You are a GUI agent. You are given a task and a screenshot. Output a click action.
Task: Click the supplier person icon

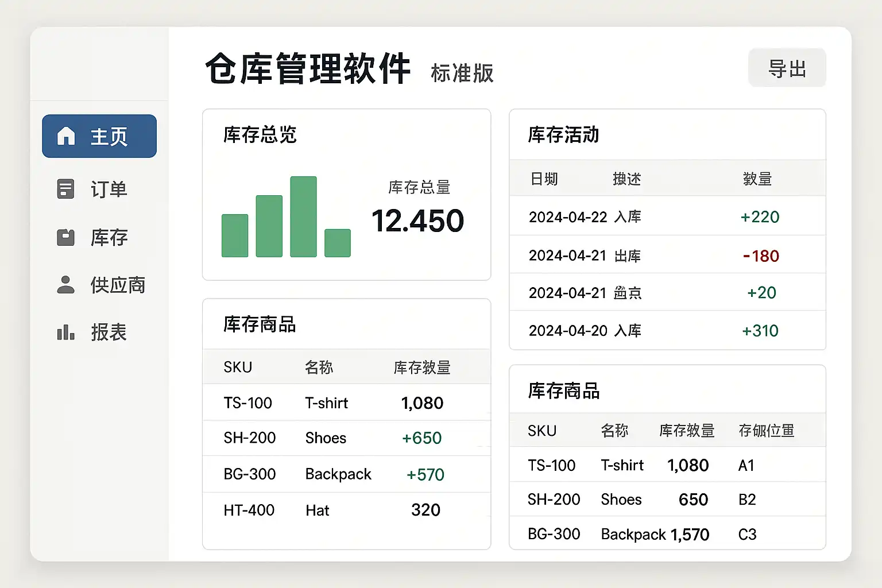coord(65,285)
